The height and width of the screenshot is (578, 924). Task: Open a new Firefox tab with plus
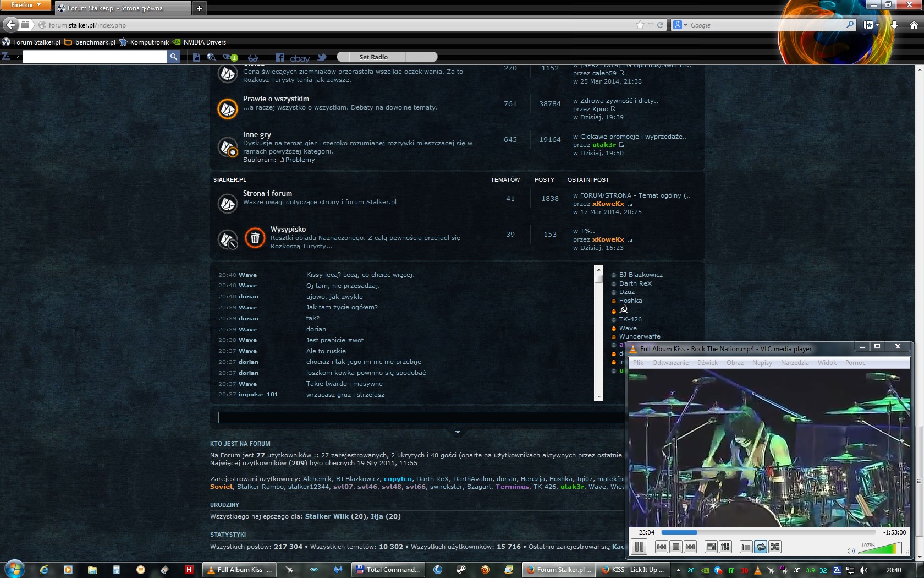200,8
